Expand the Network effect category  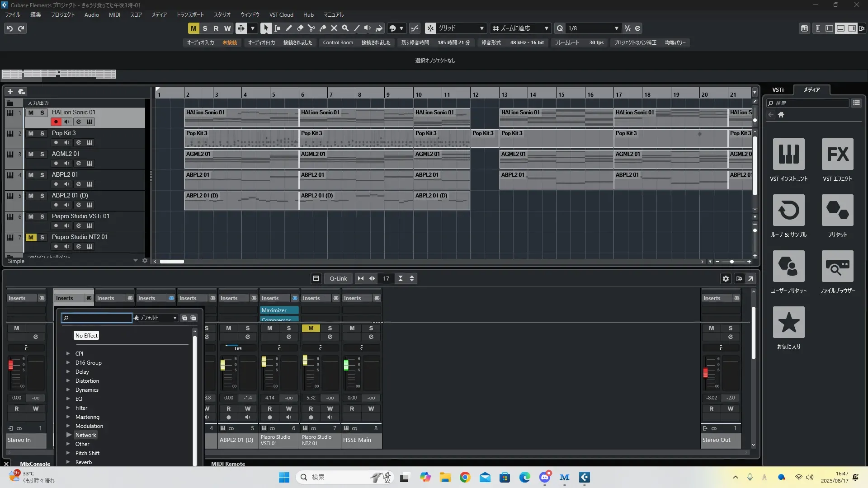click(68, 435)
